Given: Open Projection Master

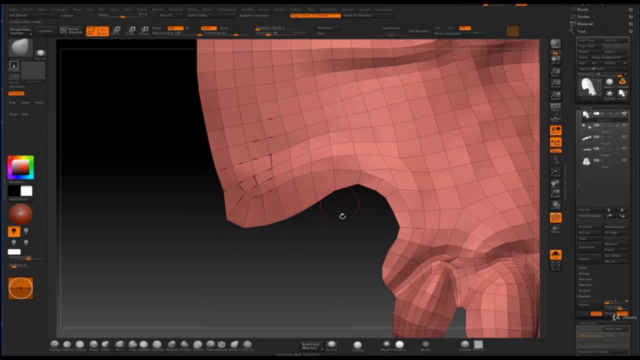Looking at the screenshot, I should point(20,31).
